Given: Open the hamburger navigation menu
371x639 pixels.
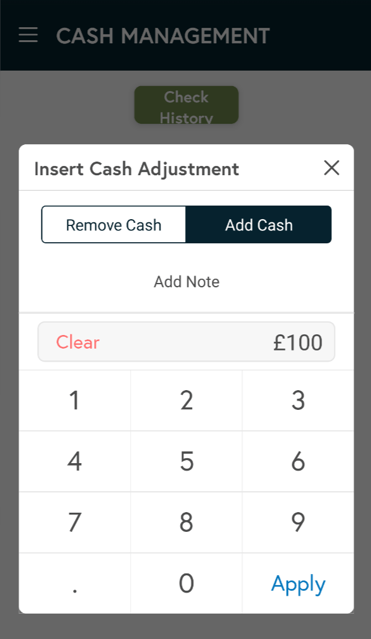Looking at the screenshot, I should (28, 35).
